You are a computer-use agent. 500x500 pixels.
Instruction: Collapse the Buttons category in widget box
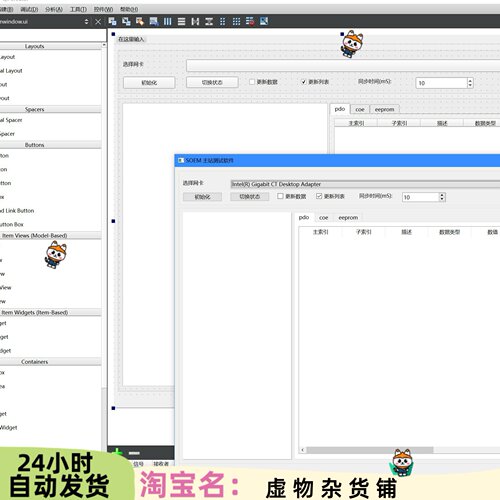[x=51, y=145]
